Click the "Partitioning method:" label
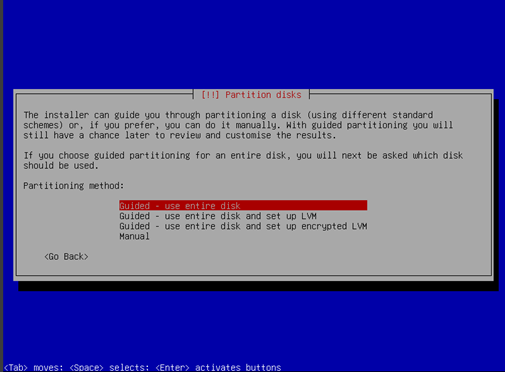Screen dimensions: 505x372 tap(73, 186)
